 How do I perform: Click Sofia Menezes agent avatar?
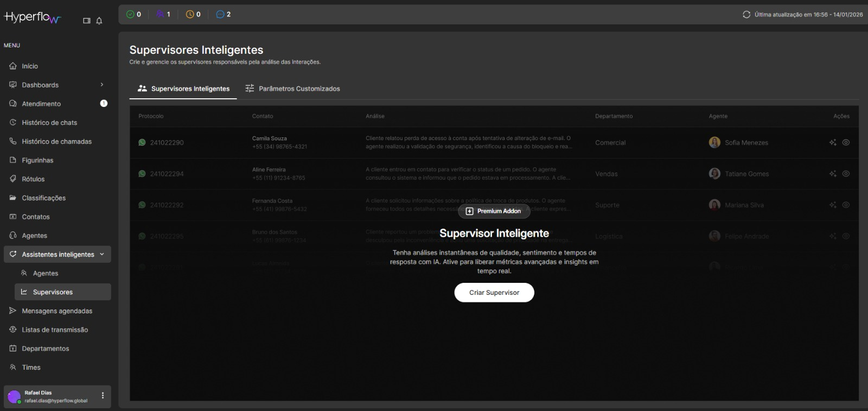[x=714, y=143]
